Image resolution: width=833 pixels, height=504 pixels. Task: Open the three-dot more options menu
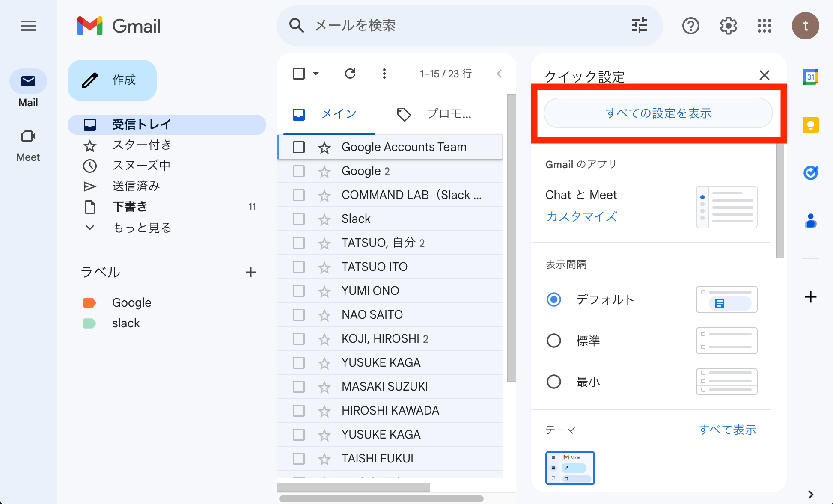click(x=384, y=74)
